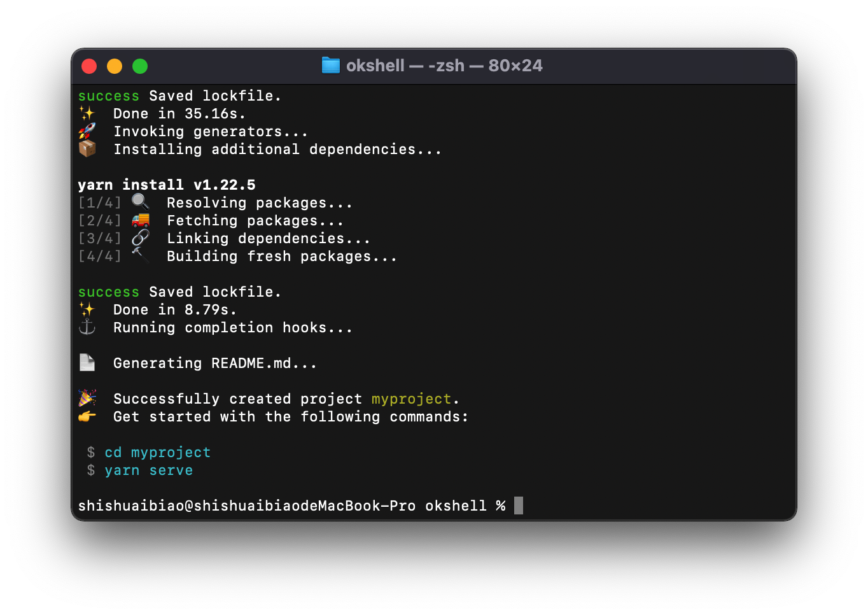Click the text 'Successfully created project'
This screenshot has width=868, height=615.
[237, 399]
